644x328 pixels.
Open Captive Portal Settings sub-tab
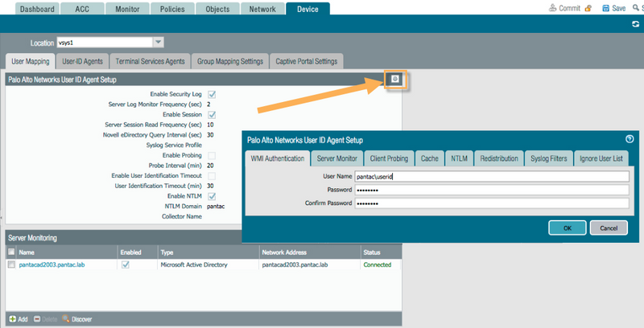(x=307, y=61)
